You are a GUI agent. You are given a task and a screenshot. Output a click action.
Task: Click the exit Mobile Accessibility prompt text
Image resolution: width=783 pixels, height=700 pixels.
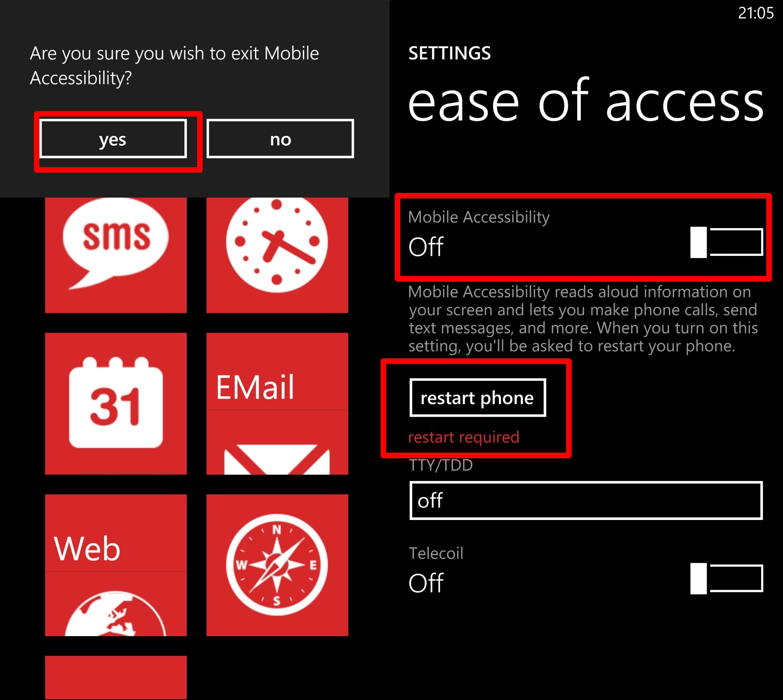174,66
